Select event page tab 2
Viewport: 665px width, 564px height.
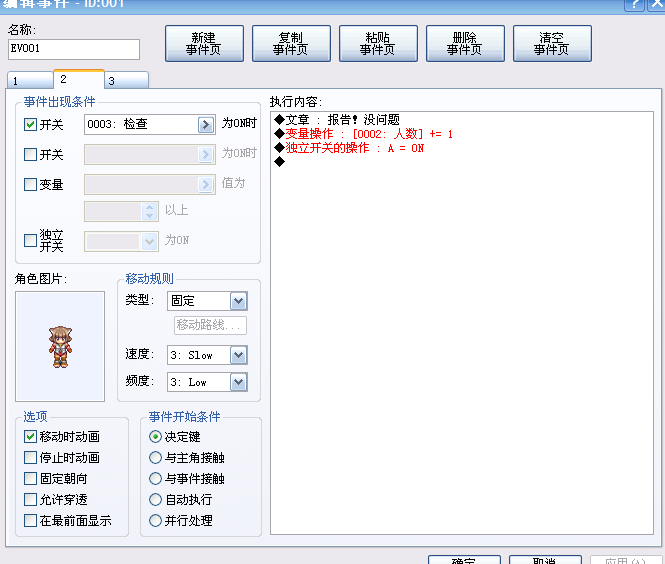(78, 79)
